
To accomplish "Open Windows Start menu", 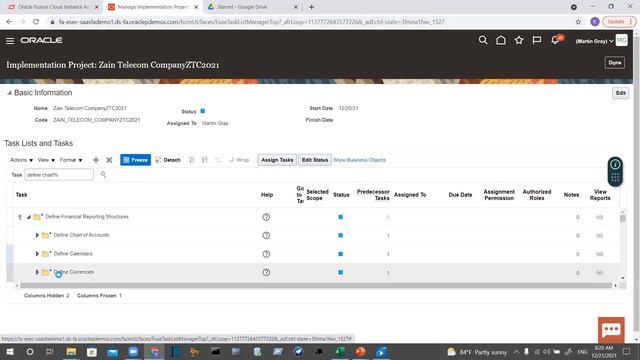I will point(10,351).
